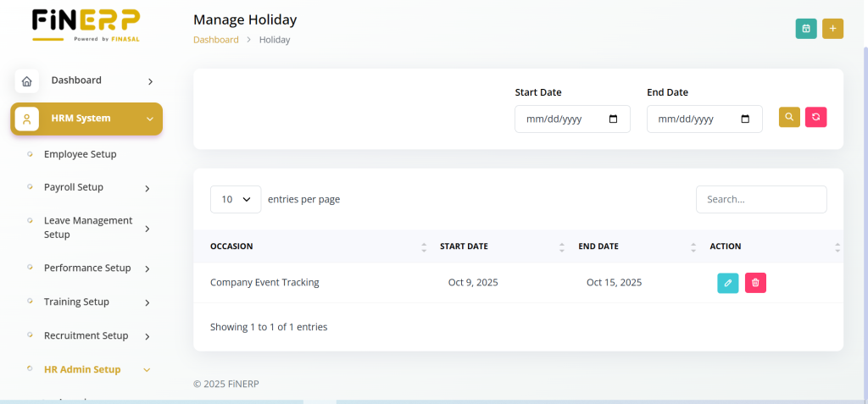Sort table by Start Date column
868x404 pixels.
click(464, 246)
